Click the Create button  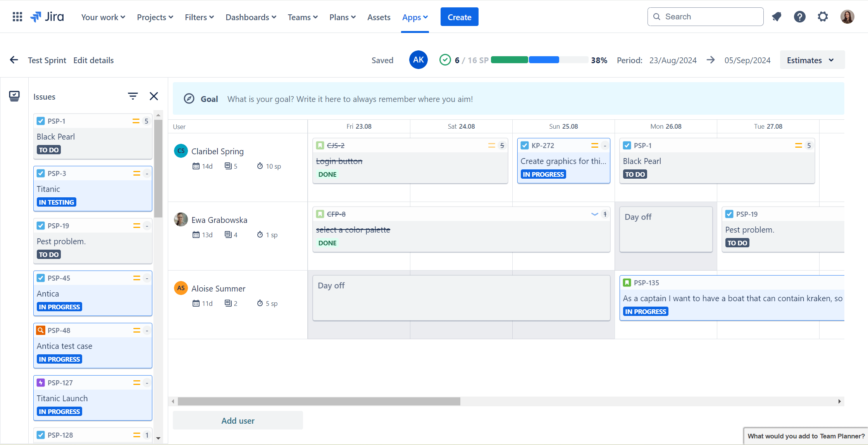click(459, 17)
